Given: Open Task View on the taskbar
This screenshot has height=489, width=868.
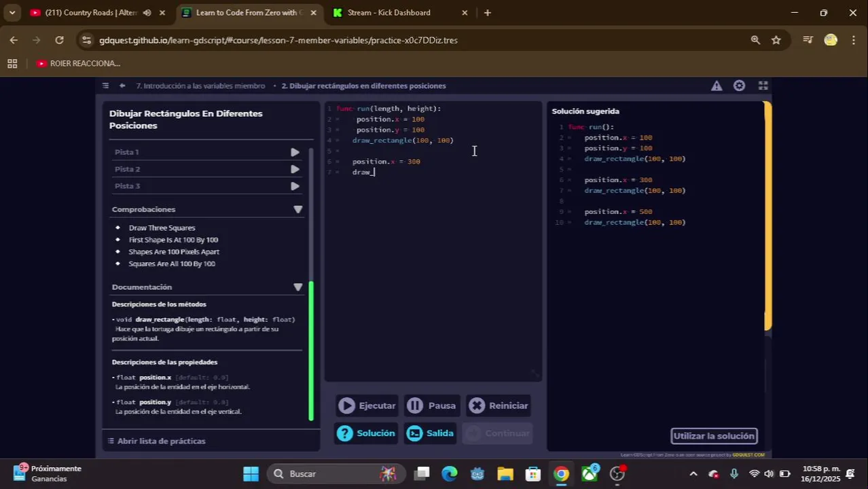Looking at the screenshot, I should click(422, 473).
